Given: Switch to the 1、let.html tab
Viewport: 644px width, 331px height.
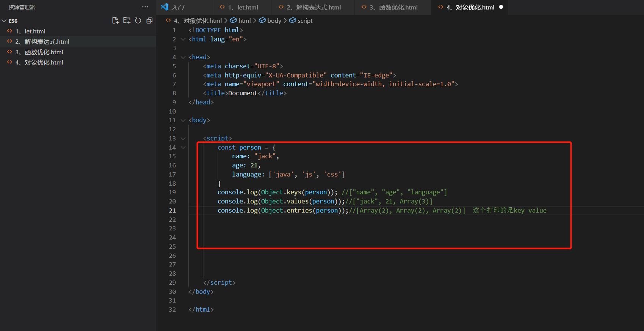Looking at the screenshot, I should tap(242, 7).
